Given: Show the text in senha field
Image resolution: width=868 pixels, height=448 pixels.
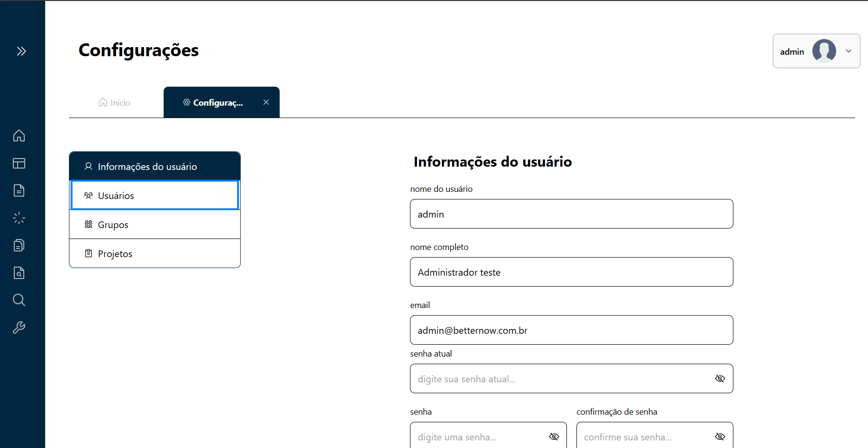Looking at the screenshot, I should click(554, 436).
